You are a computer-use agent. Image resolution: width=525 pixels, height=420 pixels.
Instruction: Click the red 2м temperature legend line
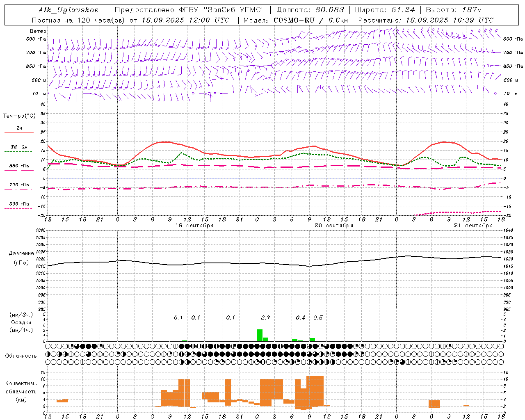pyautogui.click(x=19, y=132)
